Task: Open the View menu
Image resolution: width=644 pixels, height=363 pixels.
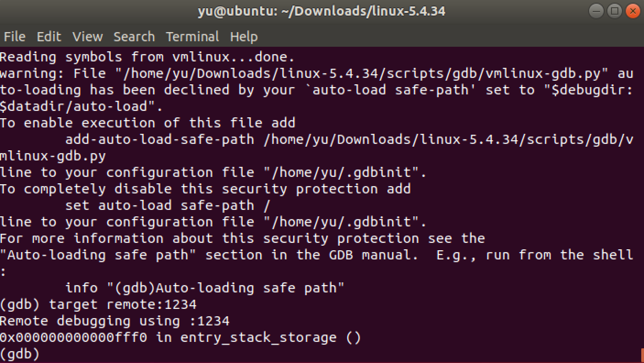Action: [x=87, y=36]
